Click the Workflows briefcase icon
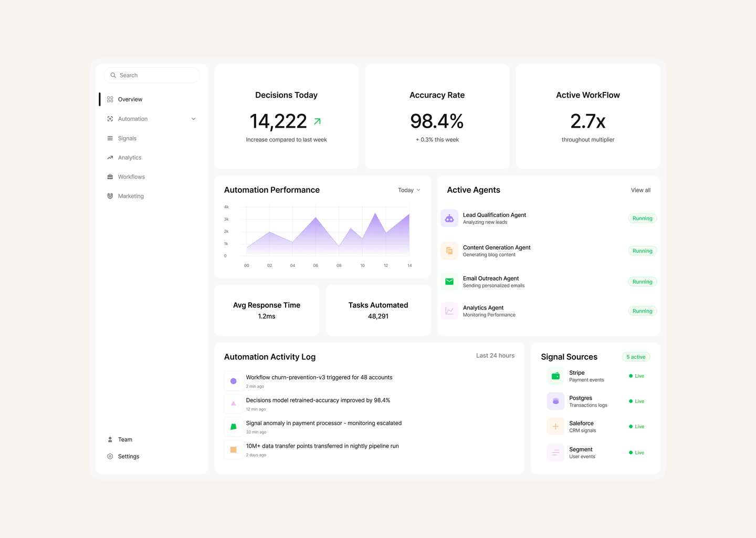Viewport: 756px width, 538px height. coord(110,177)
